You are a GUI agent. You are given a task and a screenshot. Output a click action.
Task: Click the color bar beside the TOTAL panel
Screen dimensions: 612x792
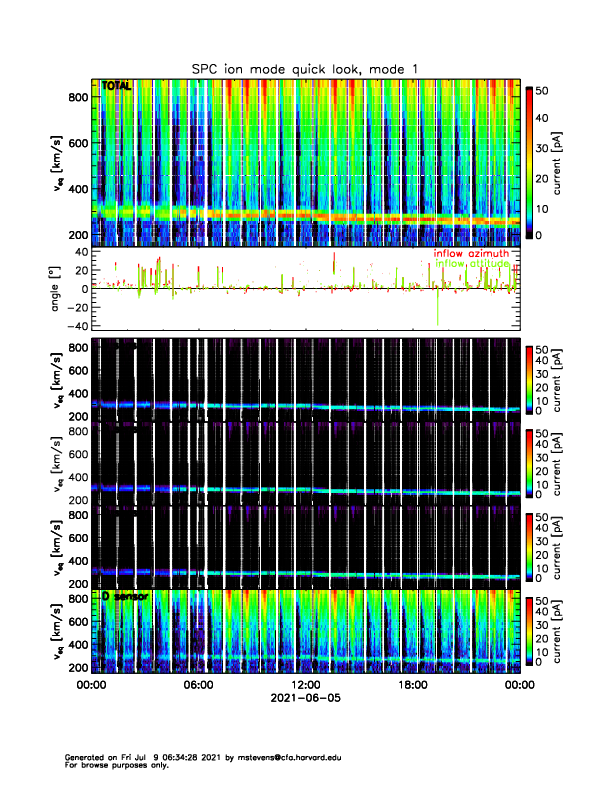click(529, 162)
